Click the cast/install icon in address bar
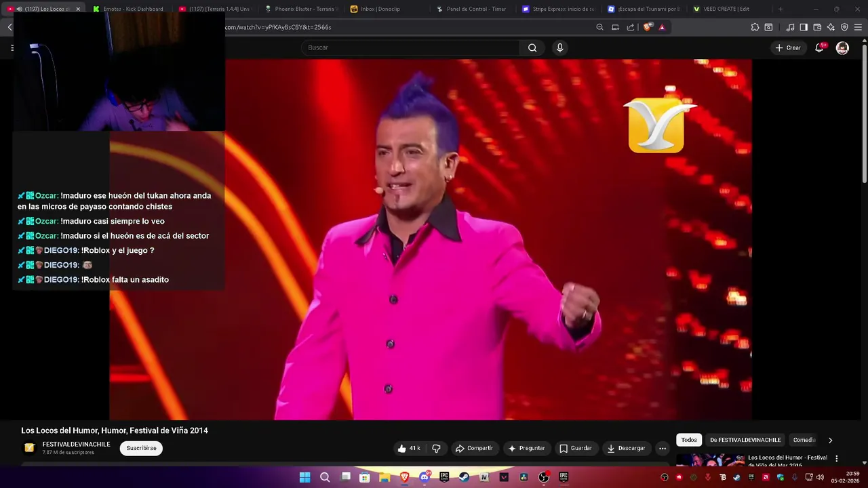Screen dimensions: 868x488 click(x=615, y=27)
